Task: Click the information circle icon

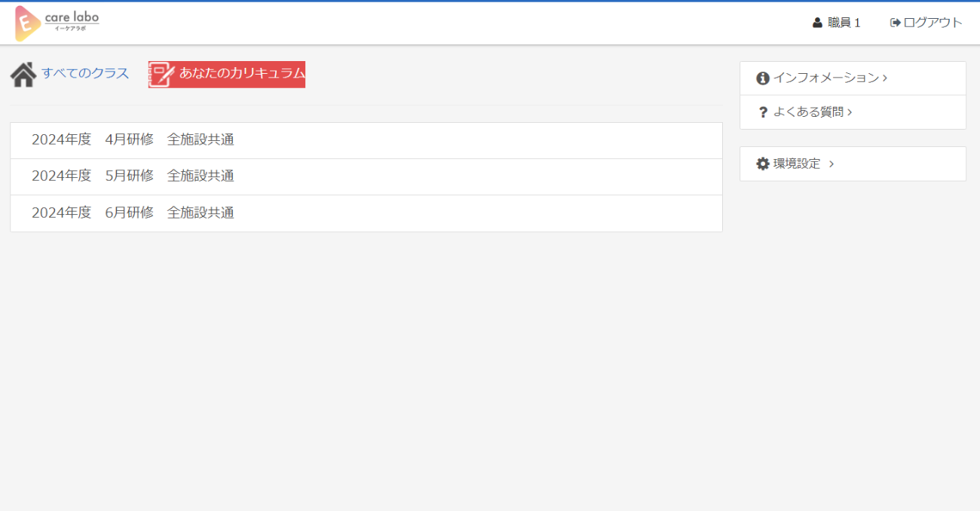Action: (763, 78)
